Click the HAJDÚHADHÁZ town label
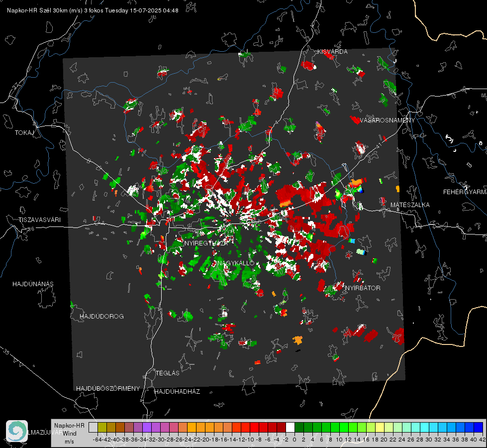 pos(177,392)
